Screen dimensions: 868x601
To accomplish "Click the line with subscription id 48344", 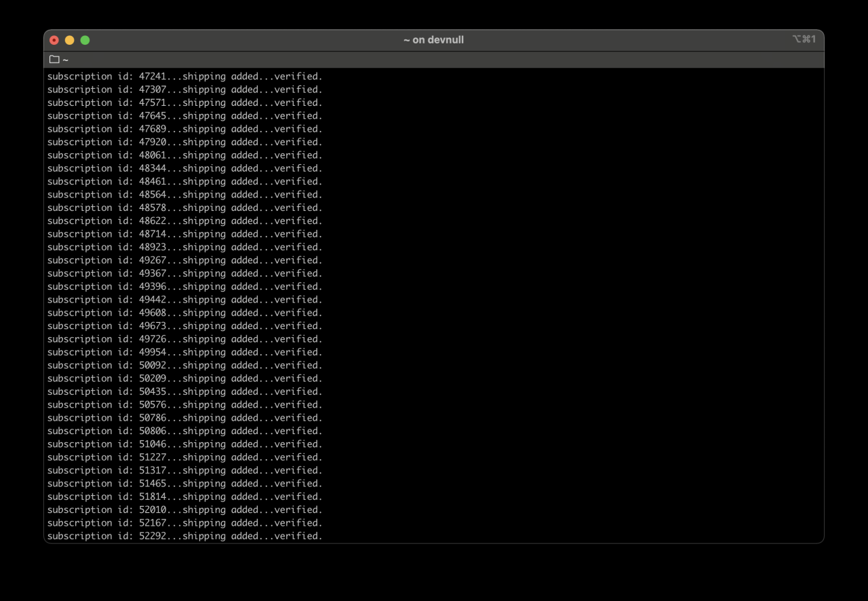I will pyautogui.click(x=185, y=168).
